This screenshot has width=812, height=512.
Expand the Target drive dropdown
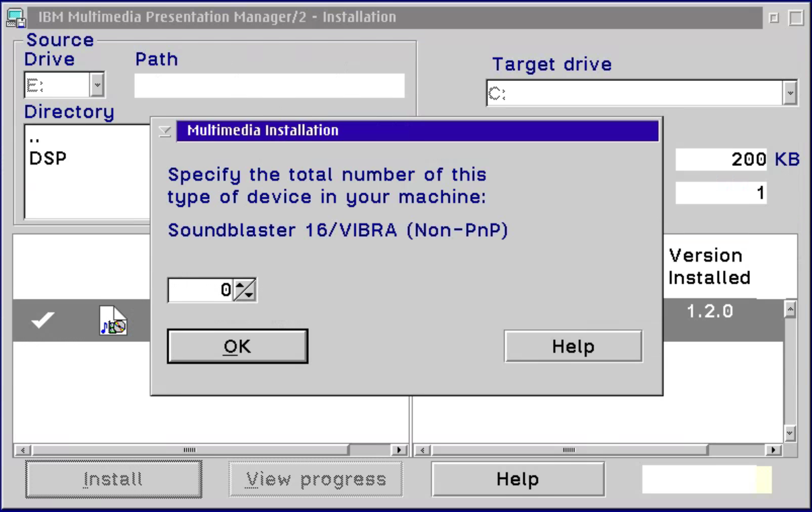790,93
